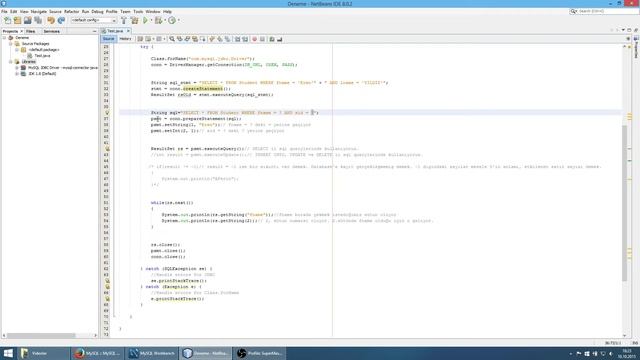Viewport: 640px width, 360px height.
Task: Select the Test.java editor tab
Action: (115, 31)
